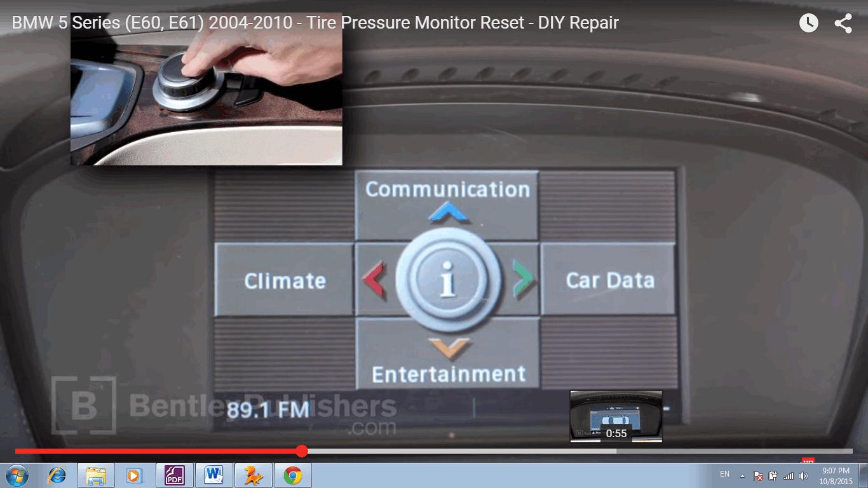This screenshot has width=868, height=488.
Task: Click the Watch Later clock icon
Action: click(808, 24)
